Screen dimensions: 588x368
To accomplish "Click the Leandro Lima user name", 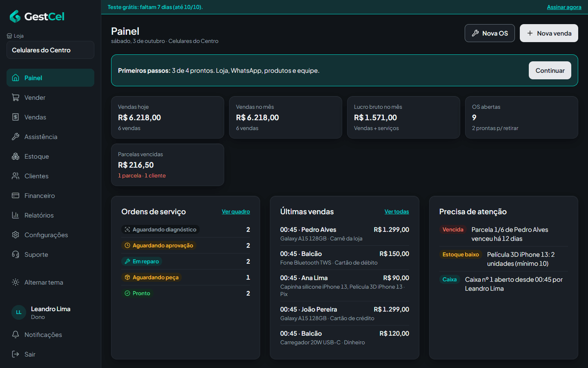I will pos(51,309).
